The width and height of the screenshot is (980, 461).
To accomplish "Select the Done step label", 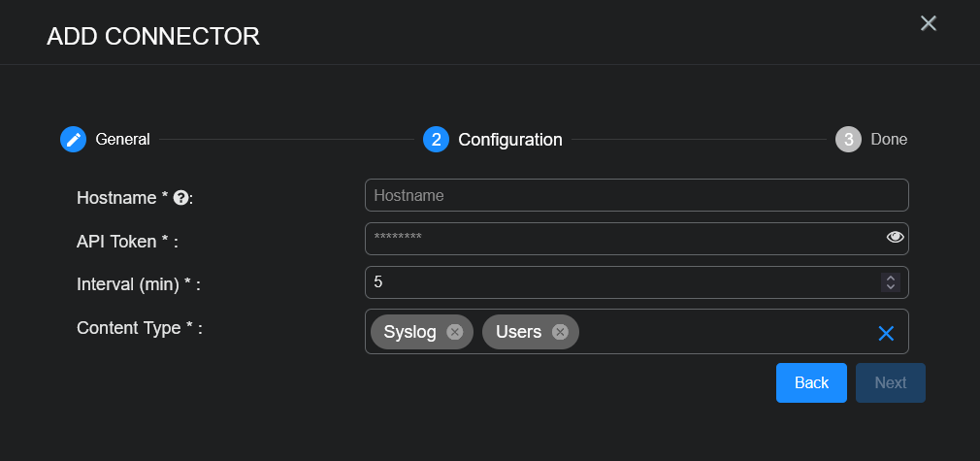I will (889, 140).
